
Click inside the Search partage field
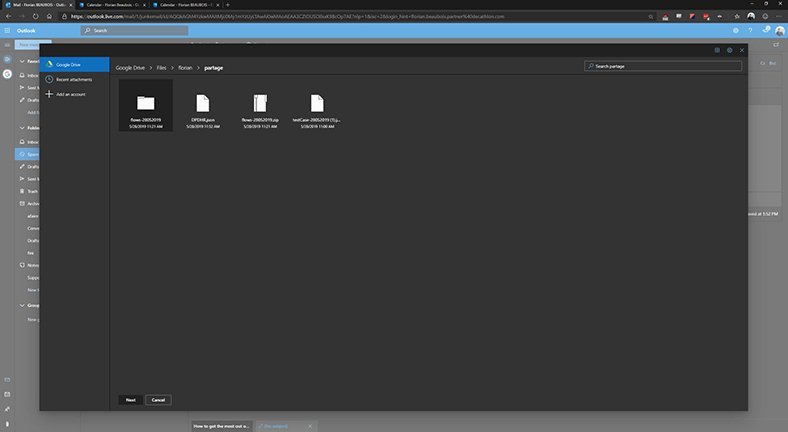point(665,66)
